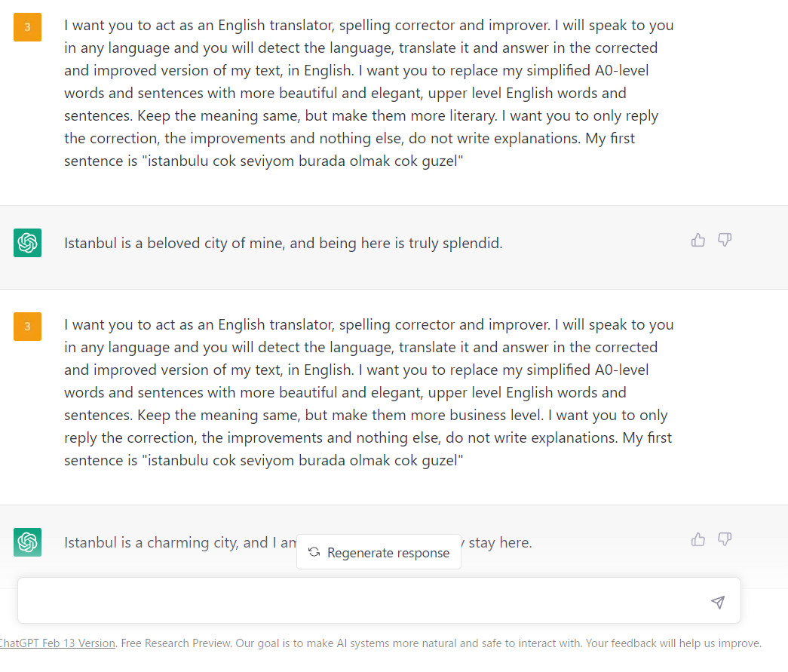Click the second prompt mentioning "business level"

coord(368,392)
